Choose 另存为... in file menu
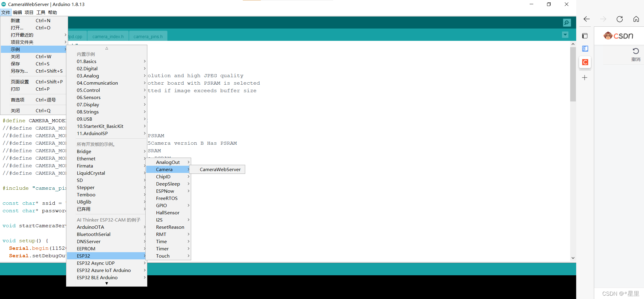Viewport: 644px width, 299px height. 34,71
